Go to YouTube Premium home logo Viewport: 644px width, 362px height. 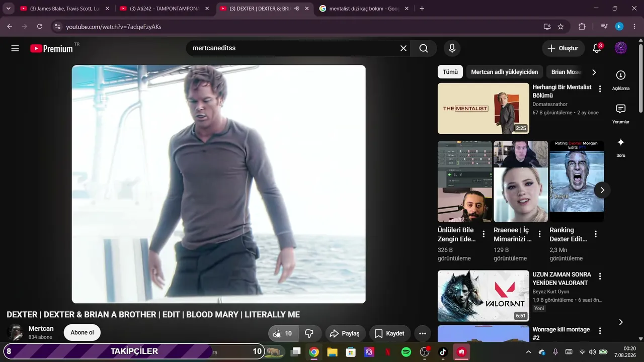click(52, 48)
